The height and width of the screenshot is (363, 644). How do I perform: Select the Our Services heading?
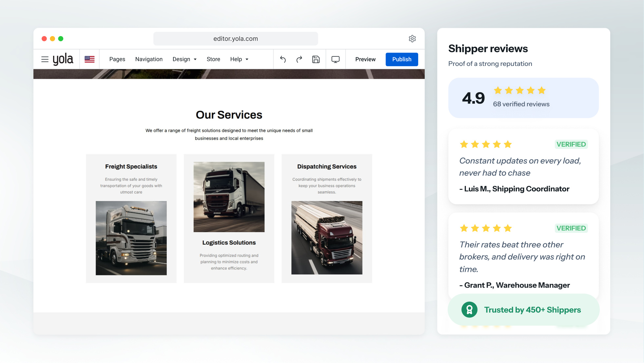(229, 115)
